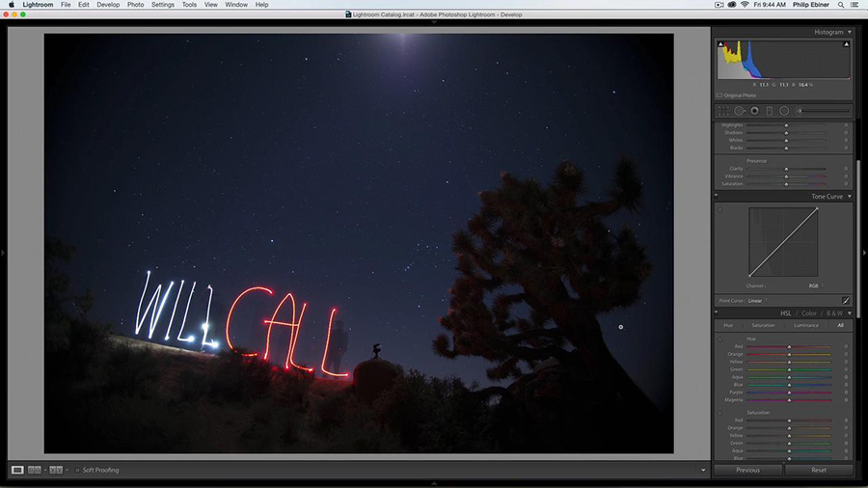Switch to Before/After R|A view icon
Viewport: 868px width, 488px height.
click(x=35, y=470)
